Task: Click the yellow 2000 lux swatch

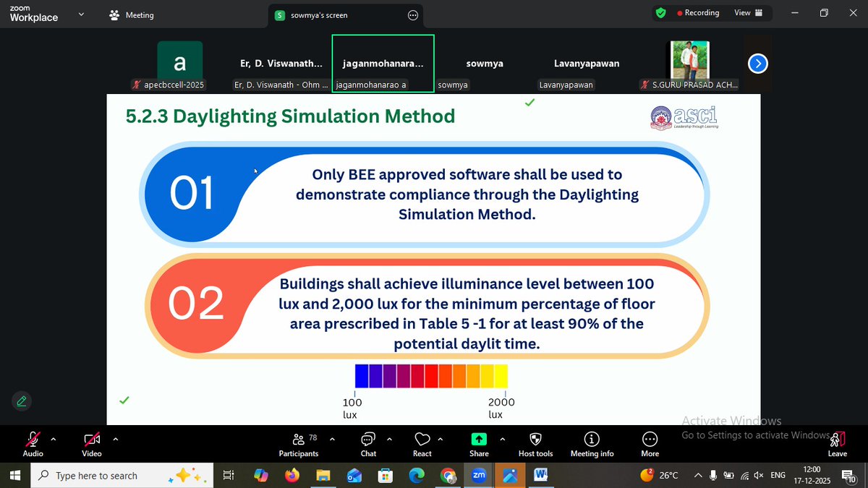Action: click(501, 376)
